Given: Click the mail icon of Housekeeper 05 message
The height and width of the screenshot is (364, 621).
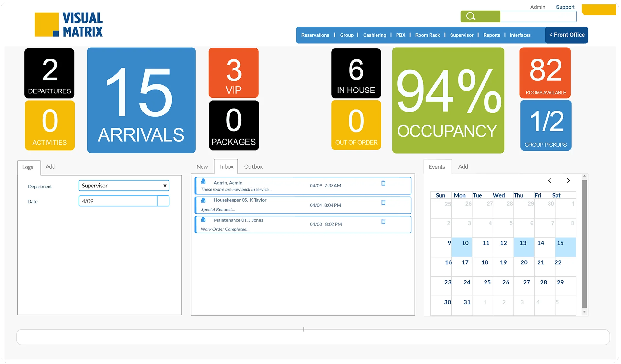Looking at the screenshot, I should coord(203,200).
